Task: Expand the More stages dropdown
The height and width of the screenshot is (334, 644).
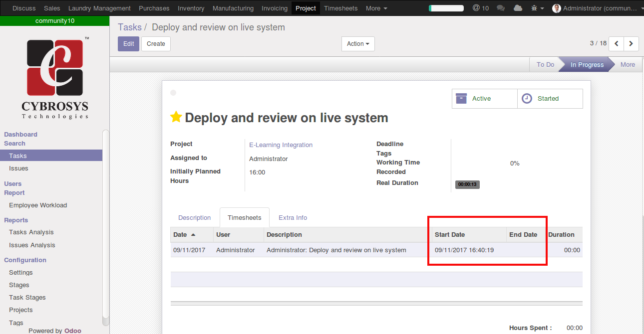Action: click(x=628, y=65)
